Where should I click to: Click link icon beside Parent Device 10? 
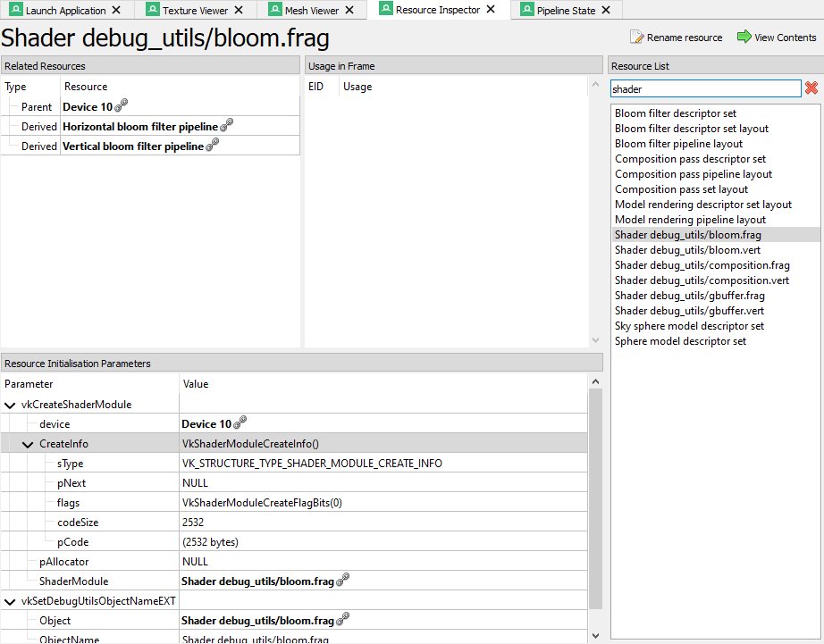tap(122, 106)
